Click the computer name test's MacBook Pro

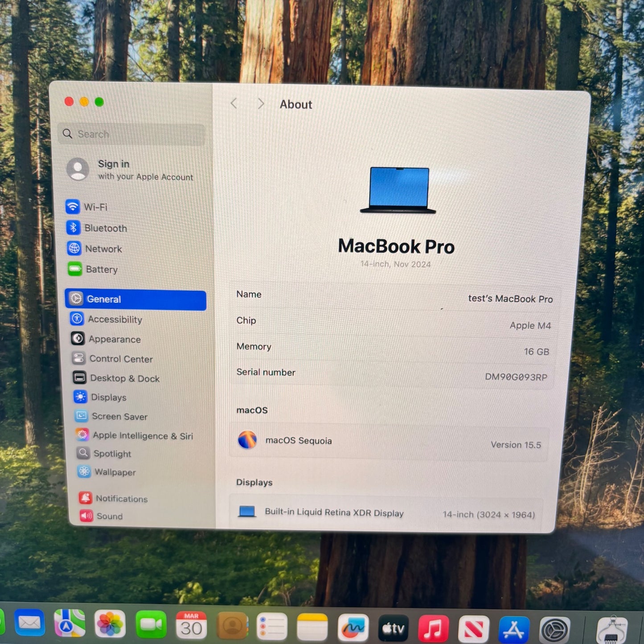tap(510, 299)
